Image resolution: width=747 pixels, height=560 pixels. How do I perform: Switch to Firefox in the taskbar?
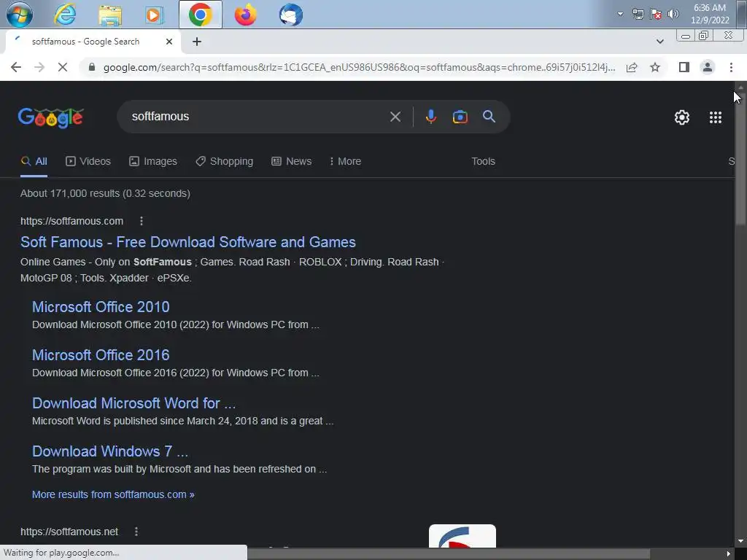point(245,15)
